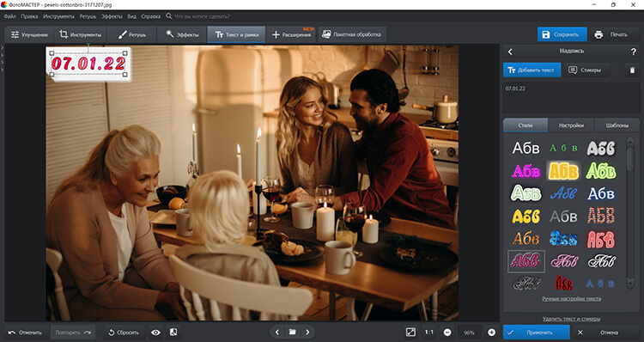Open the Улучшения tab
Image resolution: width=644 pixels, height=342 pixels.
pos(29,35)
